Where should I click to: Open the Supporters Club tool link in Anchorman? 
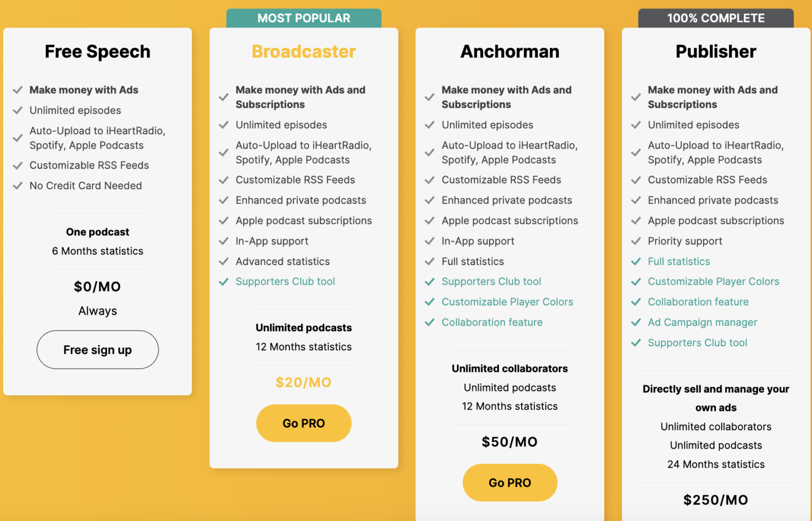coord(491,281)
